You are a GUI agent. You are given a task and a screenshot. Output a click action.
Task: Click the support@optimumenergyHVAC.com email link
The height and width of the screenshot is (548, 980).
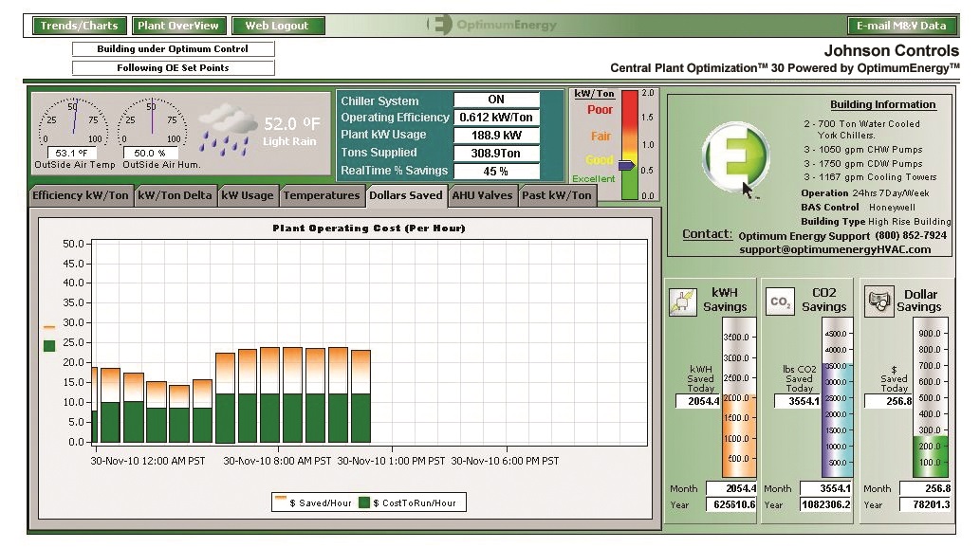tap(835, 249)
